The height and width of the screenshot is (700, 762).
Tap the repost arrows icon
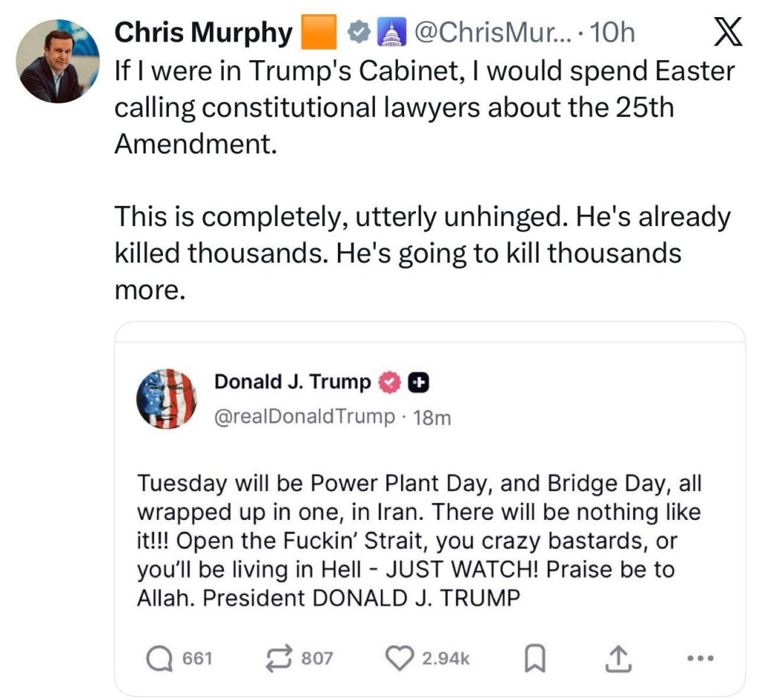click(280, 658)
